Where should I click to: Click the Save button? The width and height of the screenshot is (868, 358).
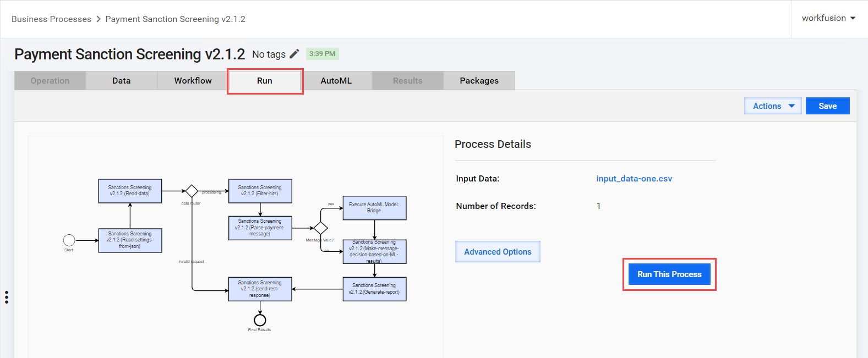pos(827,106)
